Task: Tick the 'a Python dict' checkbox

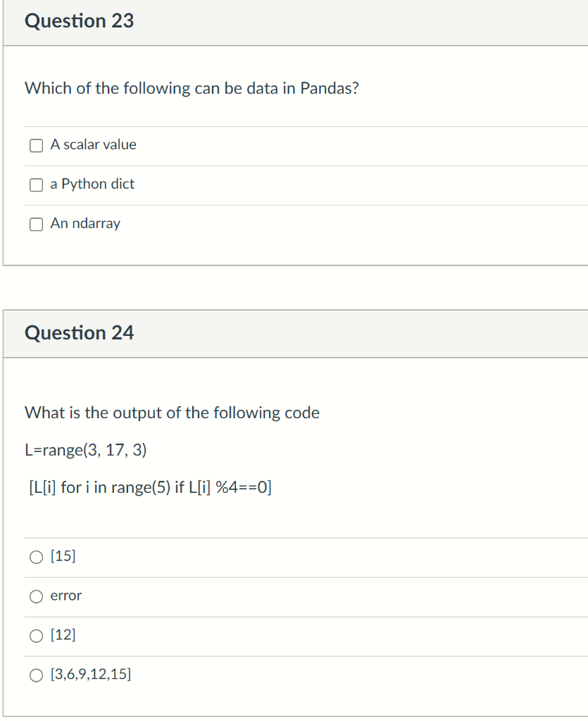Action: (x=37, y=185)
